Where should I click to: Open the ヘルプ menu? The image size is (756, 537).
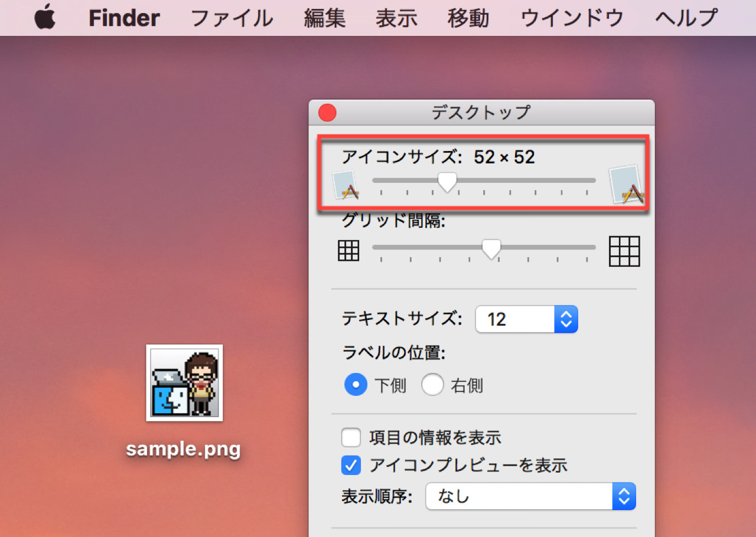tap(686, 18)
